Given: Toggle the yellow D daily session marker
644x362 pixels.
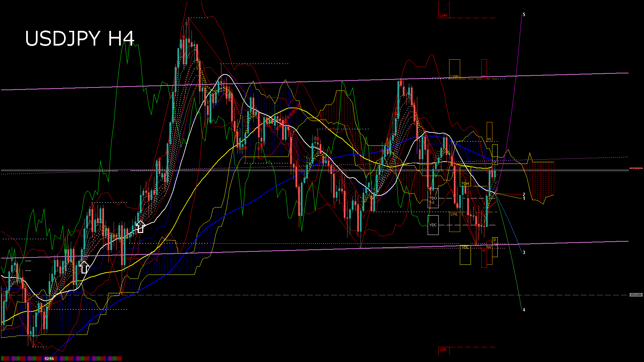Looking at the screenshot, I should [495, 162].
